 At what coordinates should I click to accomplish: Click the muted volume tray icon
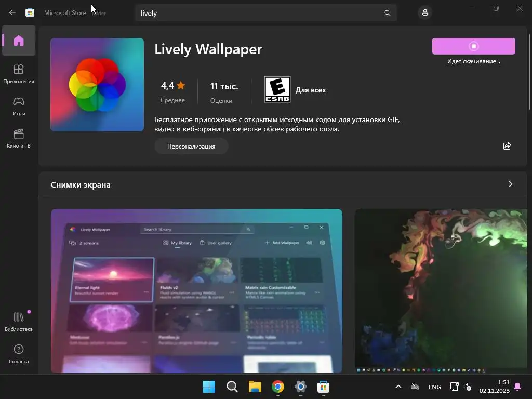point(468,387)
